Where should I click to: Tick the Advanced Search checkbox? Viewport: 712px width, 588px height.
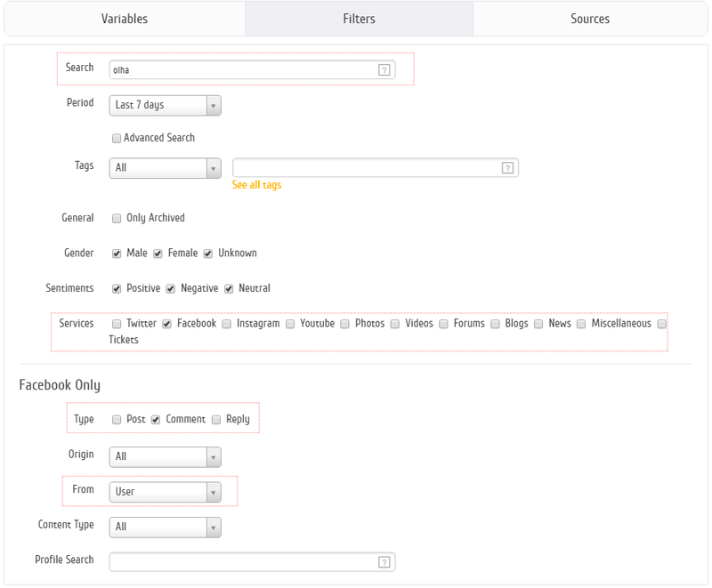point(117,139)
